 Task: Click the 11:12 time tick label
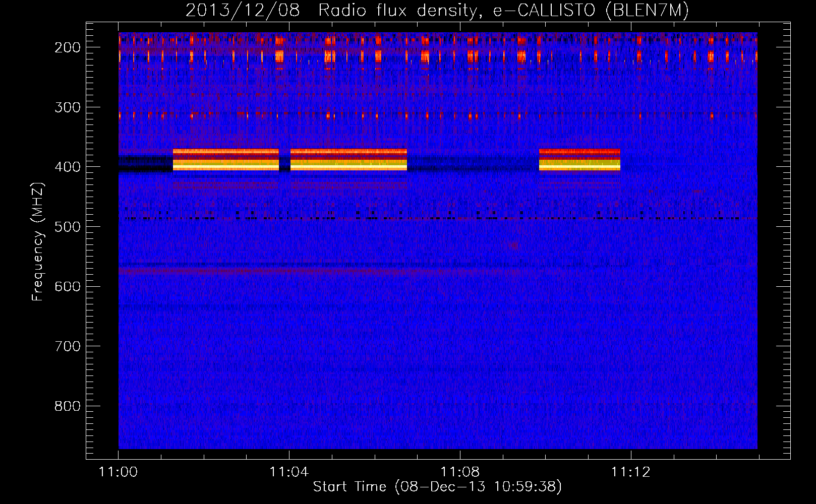coord(631,472)
